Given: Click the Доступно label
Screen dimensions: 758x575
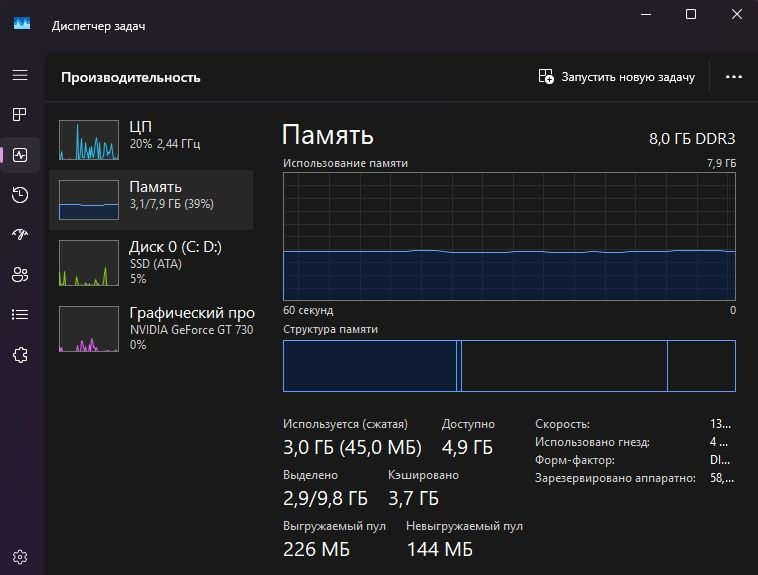Looking at the screenshot, I should click(468, 424).
